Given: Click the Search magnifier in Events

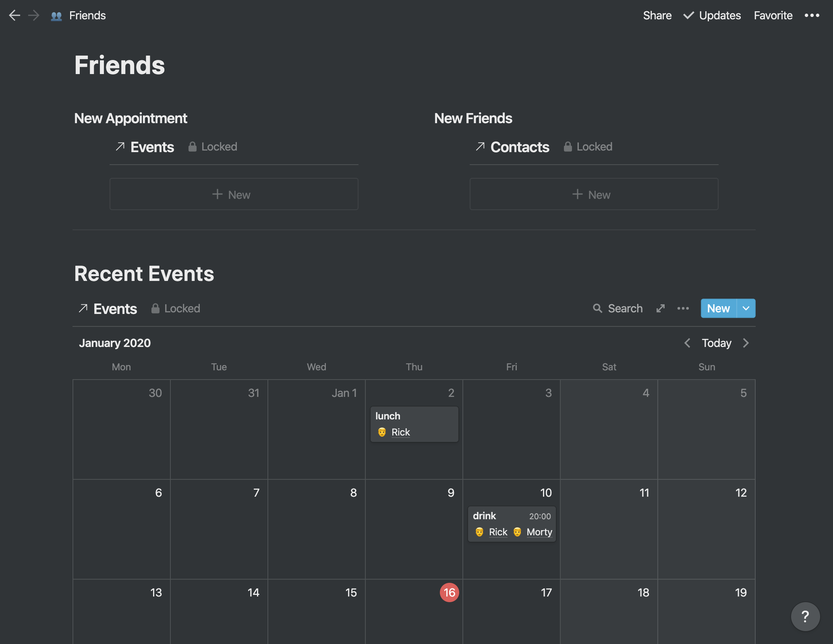Looking at the screenshot, I should coord(598,308).
